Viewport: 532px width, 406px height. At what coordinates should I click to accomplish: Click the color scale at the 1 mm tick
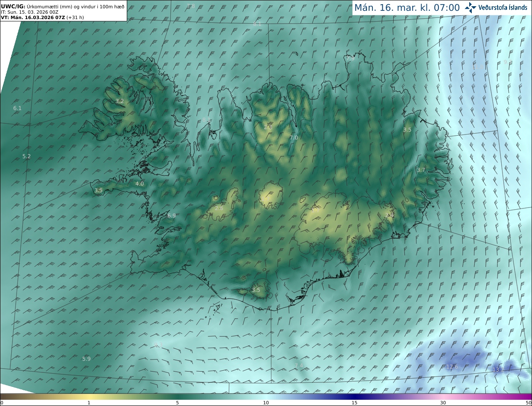point(89,396)
